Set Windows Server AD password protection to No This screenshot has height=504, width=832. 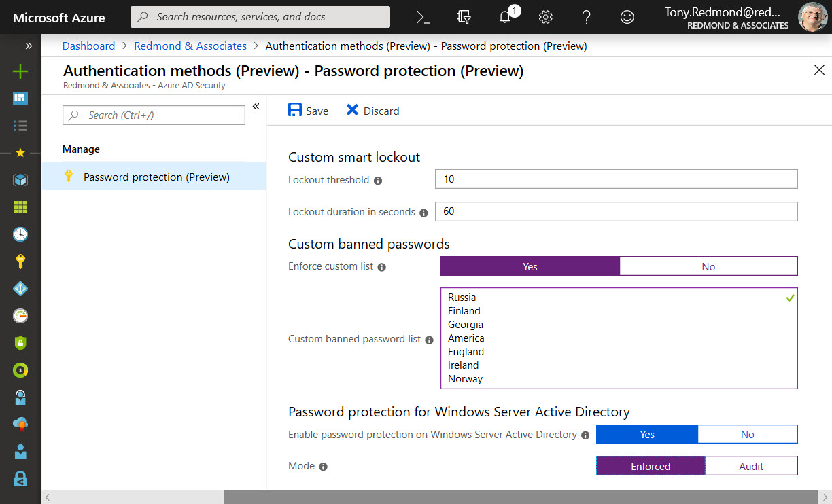747,434
